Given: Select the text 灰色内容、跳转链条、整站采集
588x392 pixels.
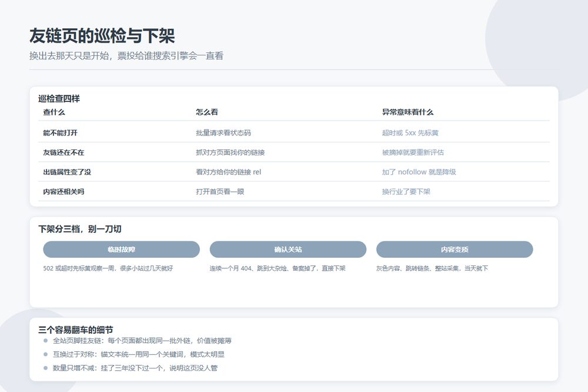Looking at the screenshot, I should tap(417, 268).
